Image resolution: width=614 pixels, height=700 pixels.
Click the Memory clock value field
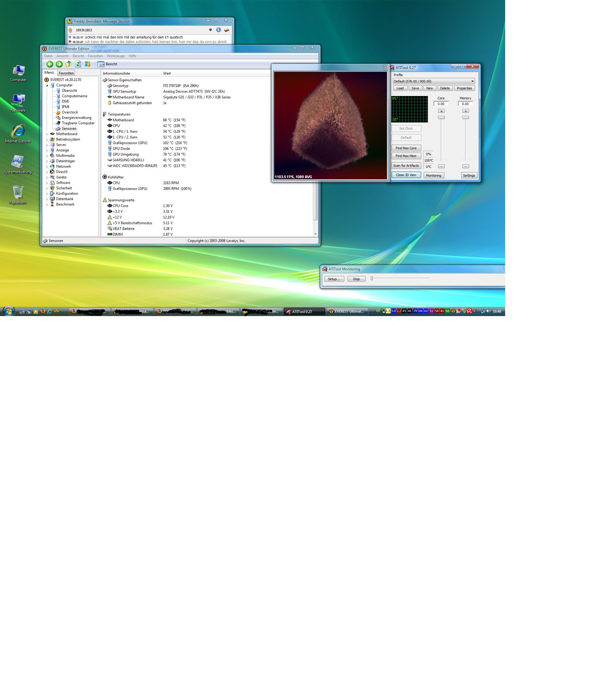[465, 104]
